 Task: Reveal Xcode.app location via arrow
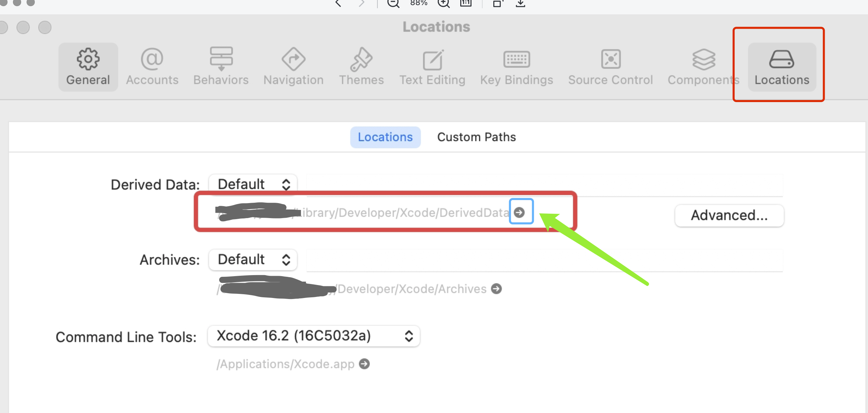[x=364, y=364]
